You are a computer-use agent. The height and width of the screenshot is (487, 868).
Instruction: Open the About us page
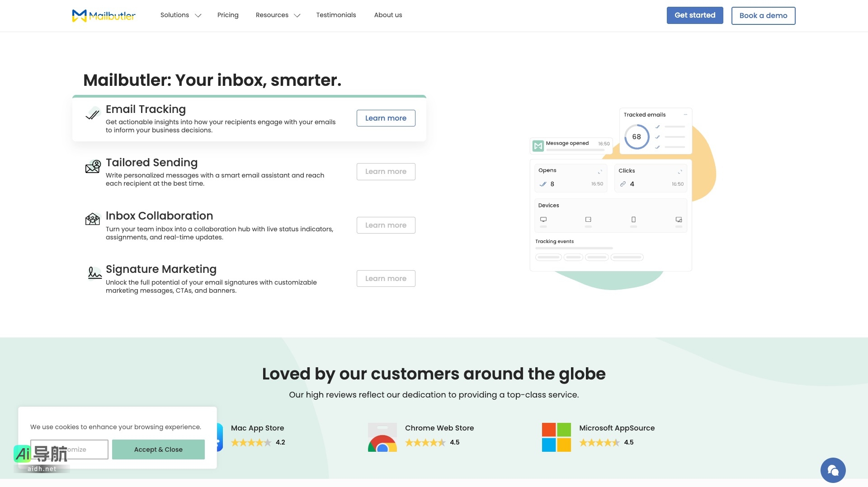click(388, 15)
